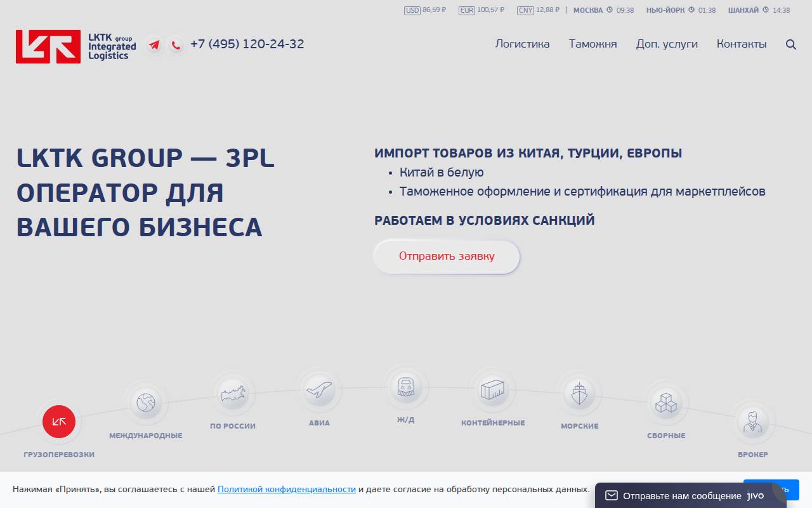This screenshot has width=812, height=508.
Task: Click the Отправить заявку button
Action: point(447,257)
